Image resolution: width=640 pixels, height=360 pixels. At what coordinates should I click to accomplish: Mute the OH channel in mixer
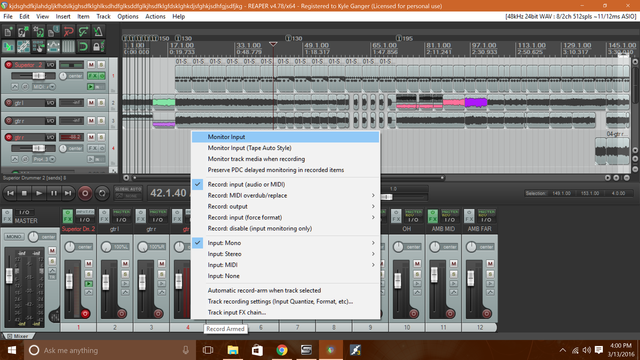coord(417,263)
